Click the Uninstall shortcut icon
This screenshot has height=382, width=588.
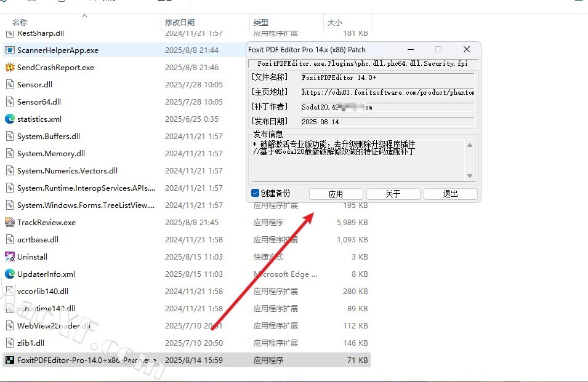10,257
